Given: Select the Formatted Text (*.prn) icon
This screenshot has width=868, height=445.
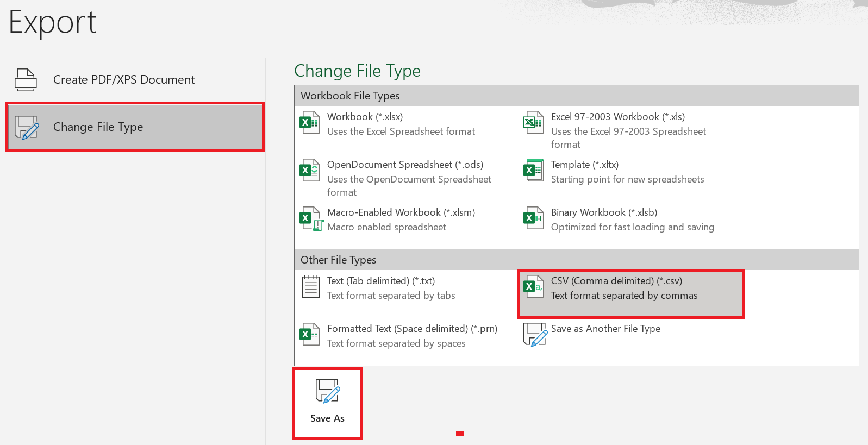Looking at the screenshot, I should tap(310, 334).
